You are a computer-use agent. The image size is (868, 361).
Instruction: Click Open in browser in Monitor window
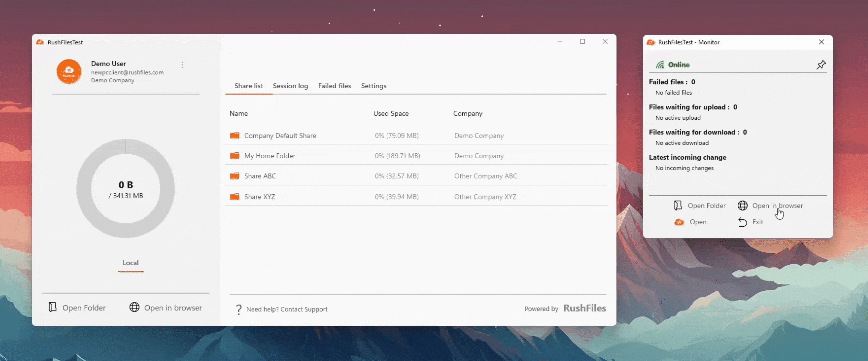770,206
